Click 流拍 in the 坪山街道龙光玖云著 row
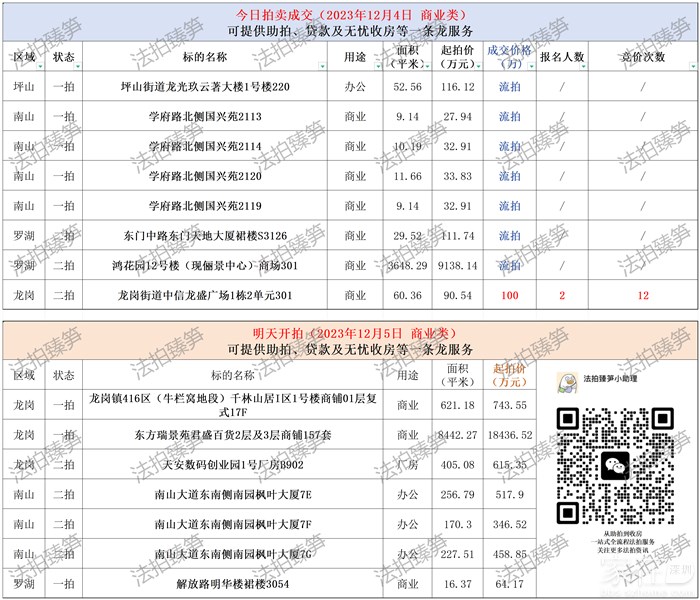This screenshot has width=700, height=600. pyautogui.click(x=509, y=89)
